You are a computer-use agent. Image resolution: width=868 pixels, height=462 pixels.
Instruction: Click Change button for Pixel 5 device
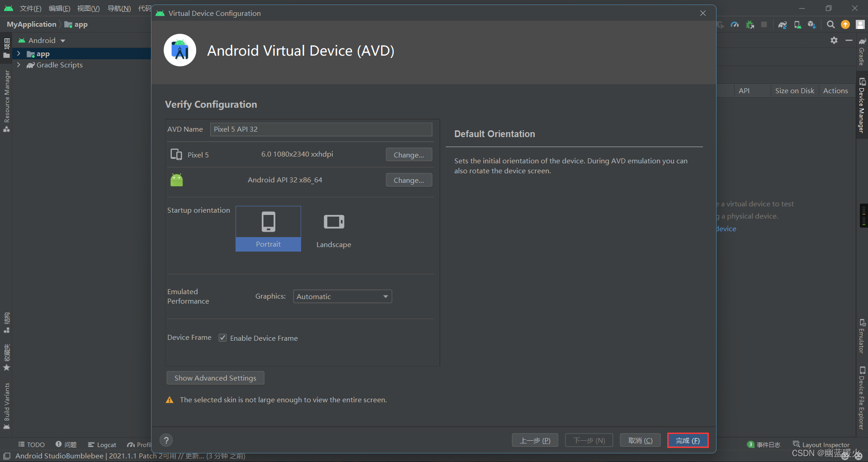(x=409, y=154)
